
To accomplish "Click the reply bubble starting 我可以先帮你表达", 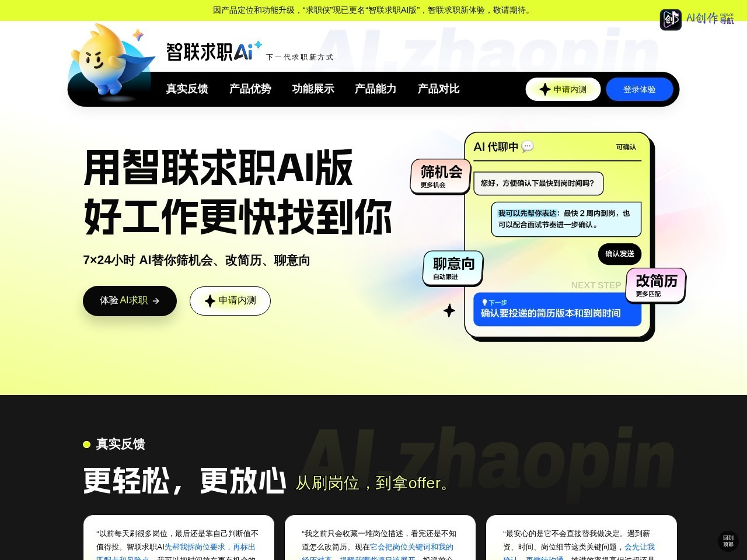I will [566, 219].
